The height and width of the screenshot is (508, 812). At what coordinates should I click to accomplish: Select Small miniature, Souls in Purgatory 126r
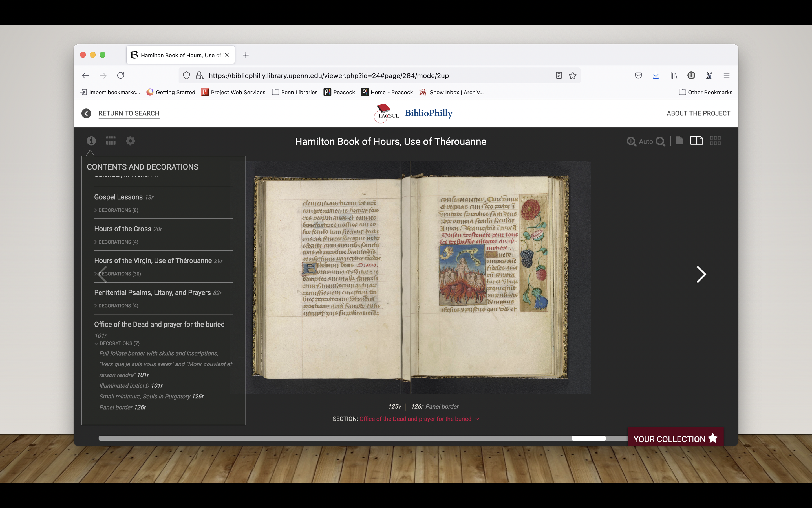151,397
